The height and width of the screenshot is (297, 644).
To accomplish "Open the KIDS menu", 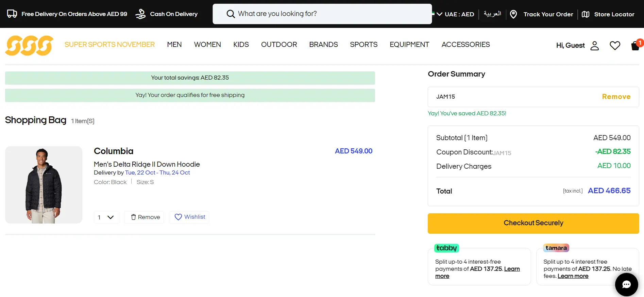I will pyautogui.click(x=241, y=45).
